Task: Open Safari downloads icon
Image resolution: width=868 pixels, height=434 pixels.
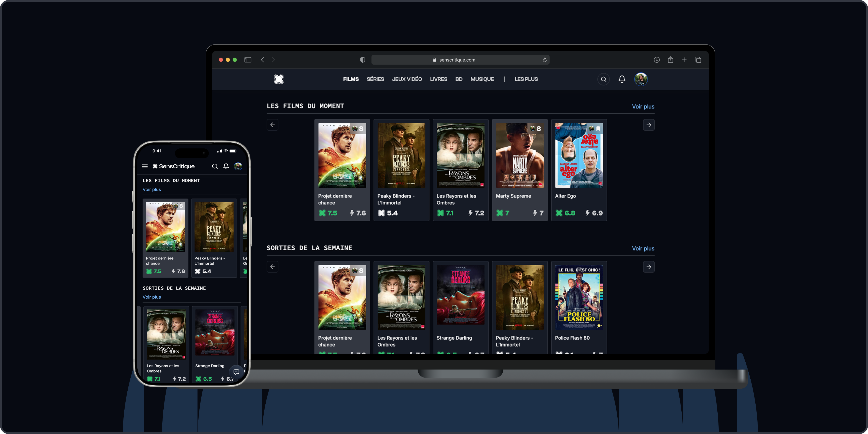Action: coord(657,60)
